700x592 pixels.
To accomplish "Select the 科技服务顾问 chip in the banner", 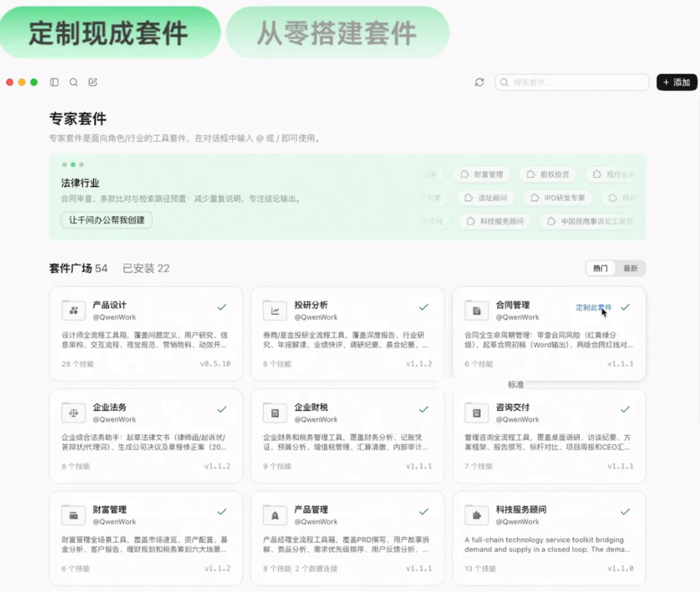I will (494, 221).
